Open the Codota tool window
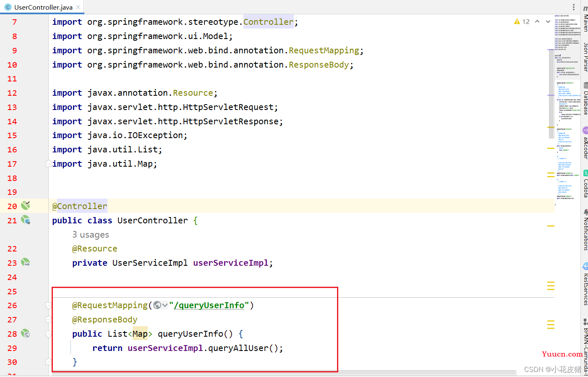This screenshot has height=377, width=588. point(585,184)
